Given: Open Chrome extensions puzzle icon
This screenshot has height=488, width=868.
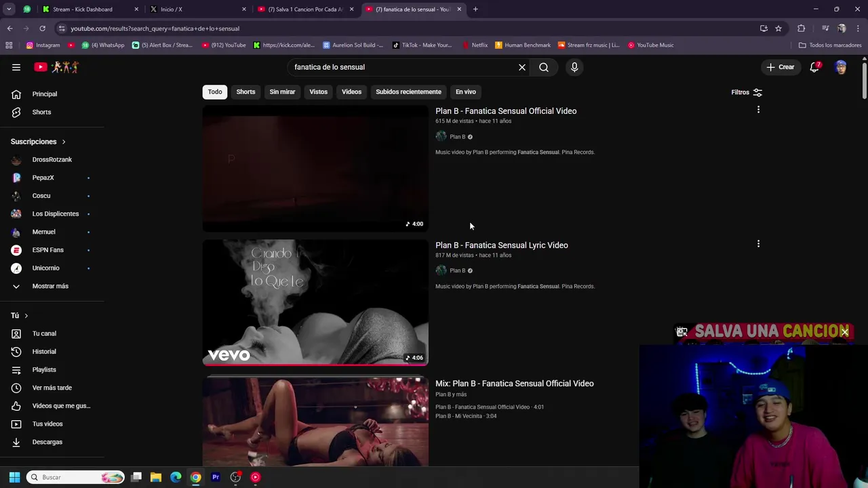Looking at the screenshot, I should [802, 28].
